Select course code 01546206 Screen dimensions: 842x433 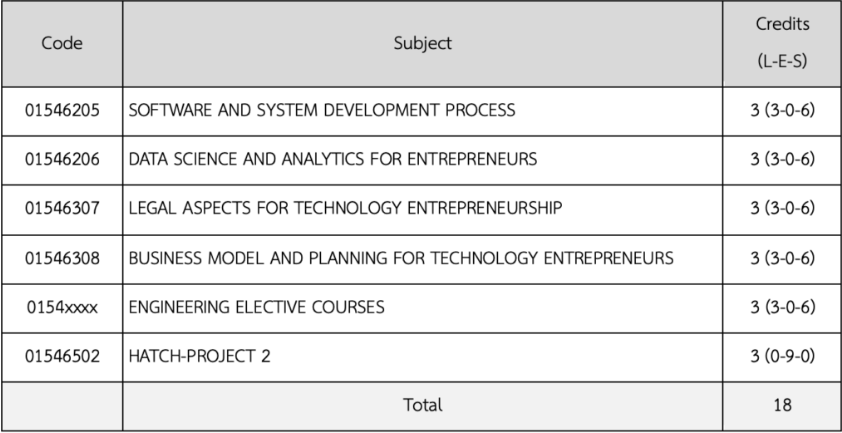click(x=62, y=160)
